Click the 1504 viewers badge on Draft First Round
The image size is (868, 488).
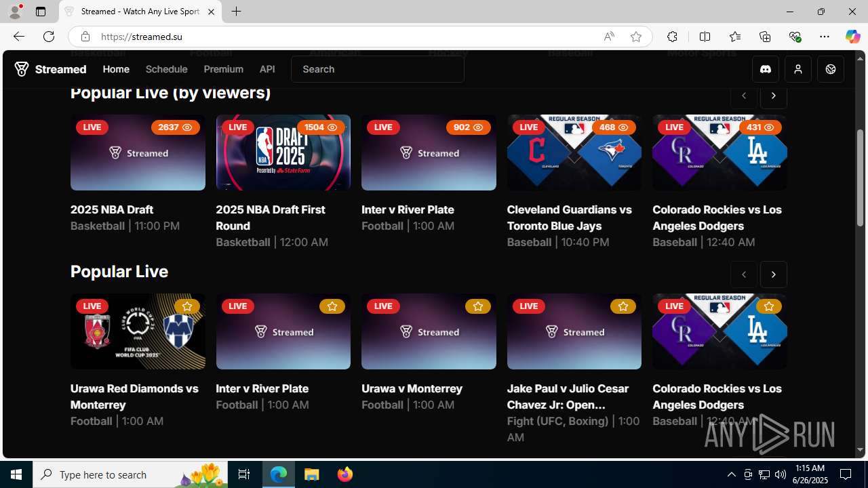coord(321,127)
